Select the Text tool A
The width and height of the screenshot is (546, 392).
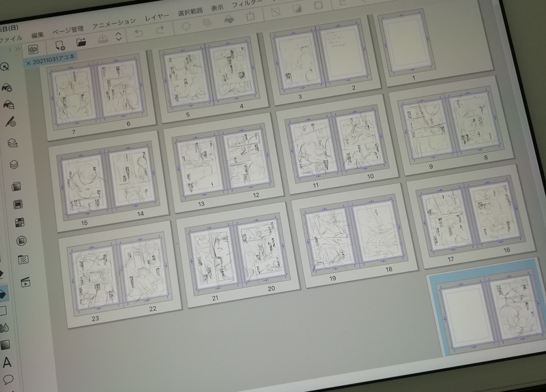7,363
